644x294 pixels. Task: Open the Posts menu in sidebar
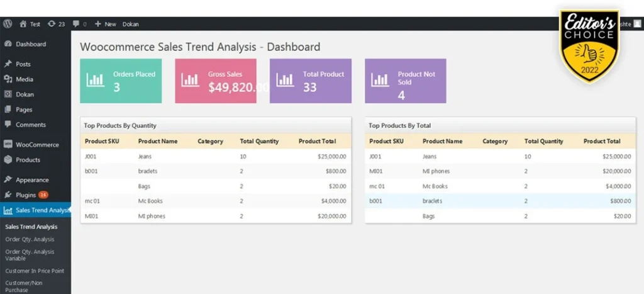(x=23, y=64)
